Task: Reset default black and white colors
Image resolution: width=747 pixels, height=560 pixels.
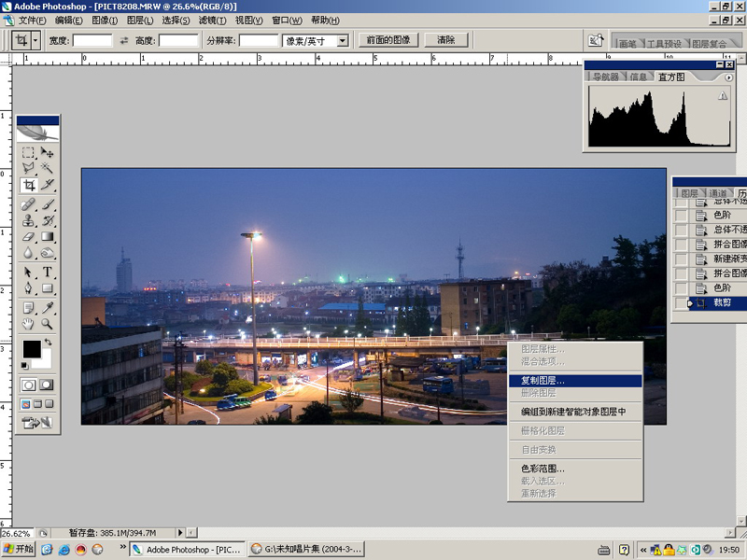Action: 24,365
